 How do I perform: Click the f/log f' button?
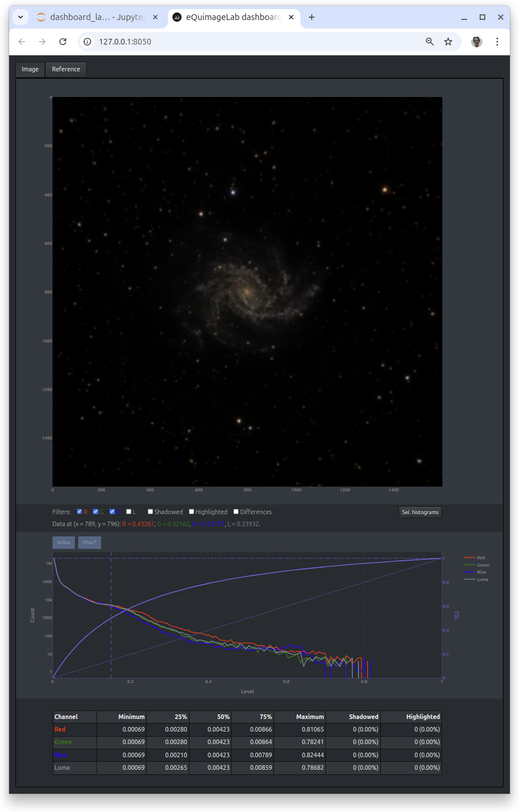pos(90,542)
